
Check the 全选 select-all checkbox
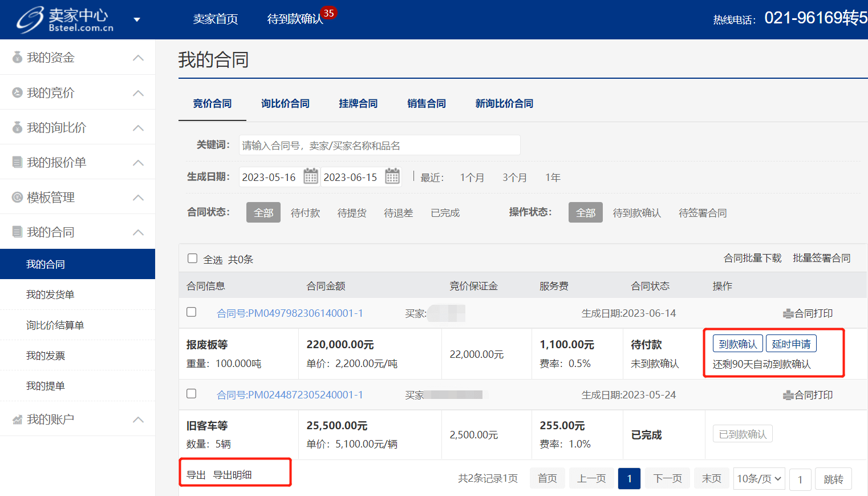tap(193, 259)
